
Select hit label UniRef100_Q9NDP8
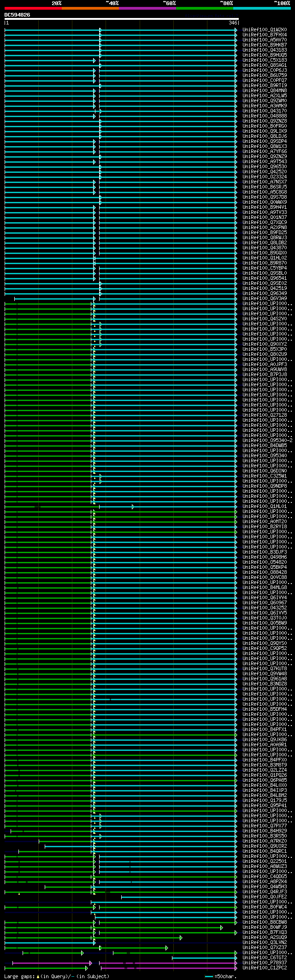coord(265,486)
